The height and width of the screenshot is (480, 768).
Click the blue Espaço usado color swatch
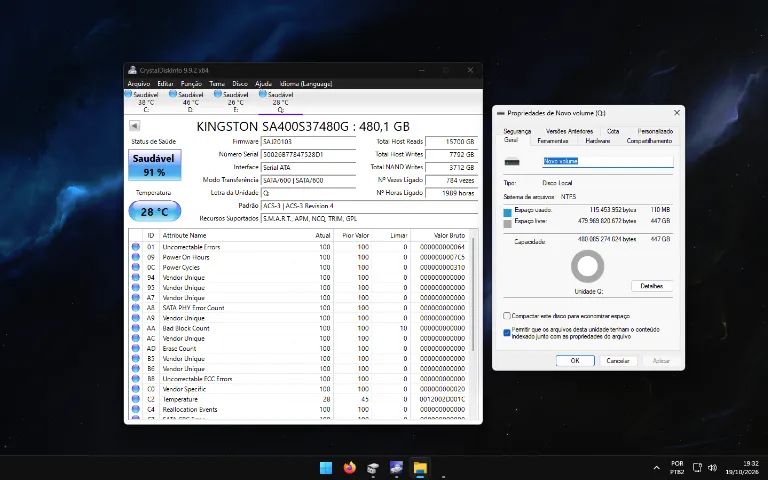tap(507, 213)
